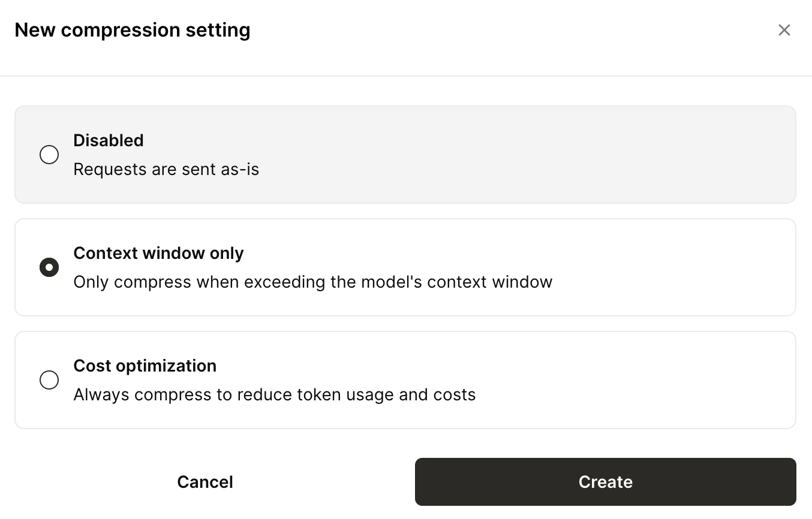Confirm the new compression setting
The height and width of the screenshot is (519, 812).
click(605, 481)
